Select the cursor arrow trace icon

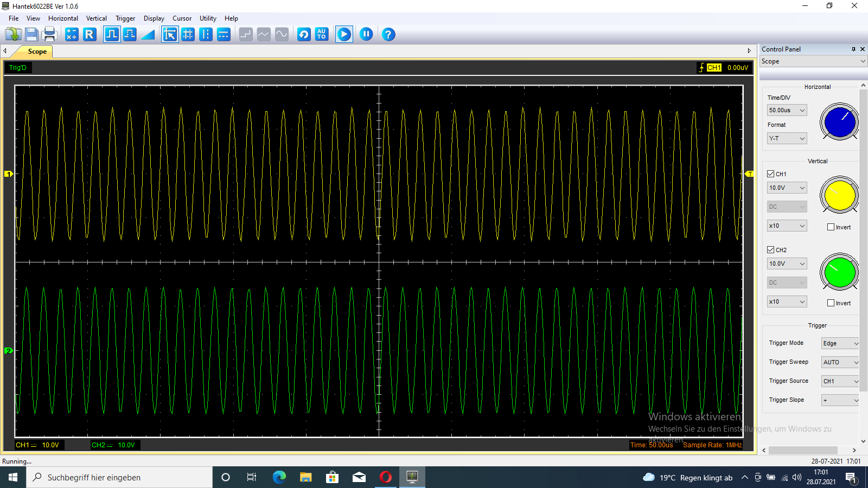click(x=170, y=35)
